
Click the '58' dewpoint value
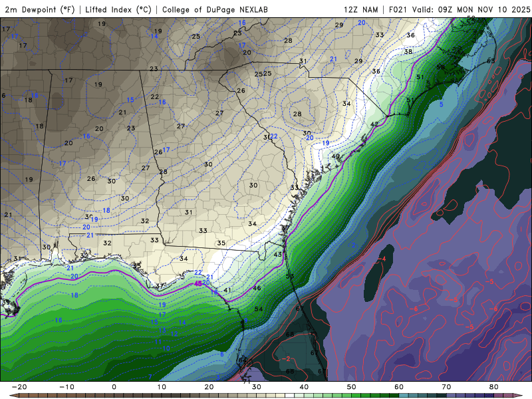pos(440,67)
